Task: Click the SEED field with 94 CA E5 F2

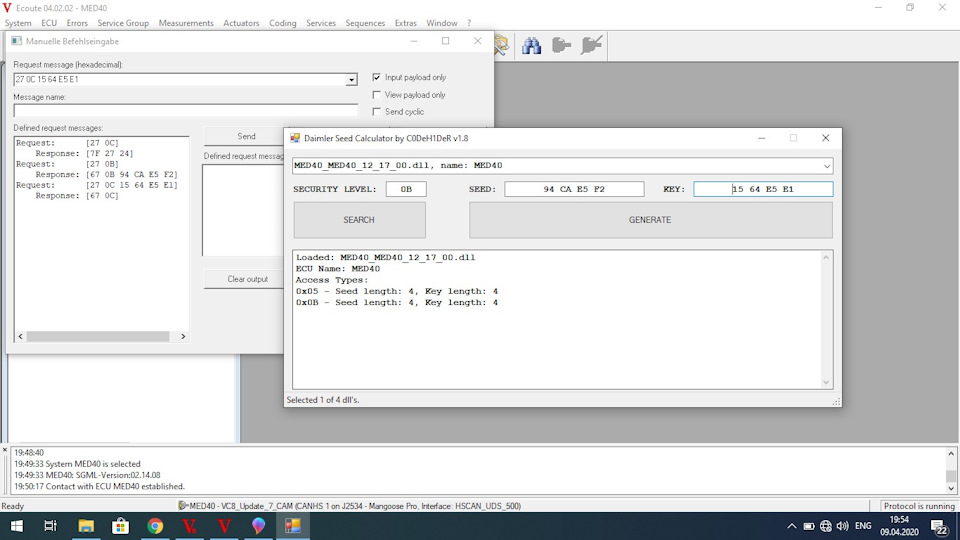Action: tap(574, 189)
